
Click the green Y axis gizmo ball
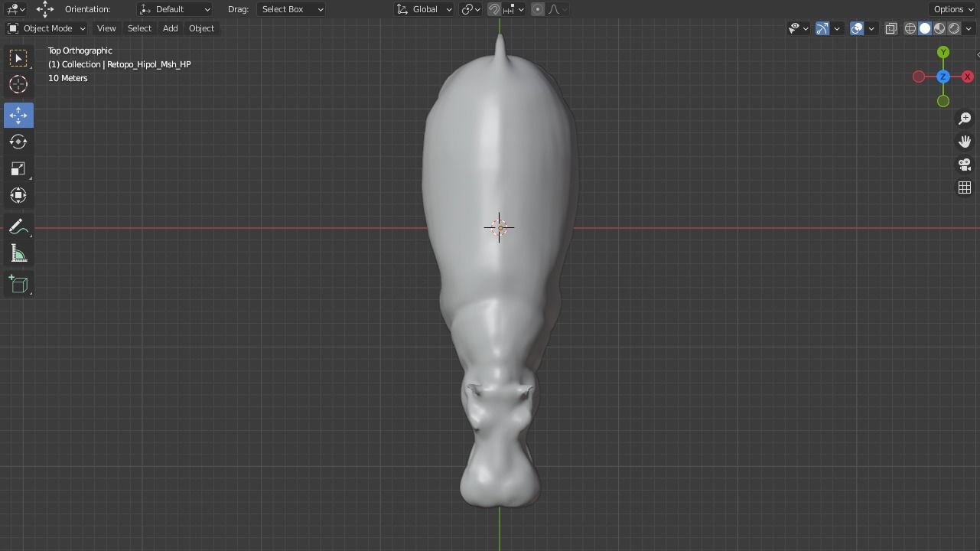click(x=943, y=52)
